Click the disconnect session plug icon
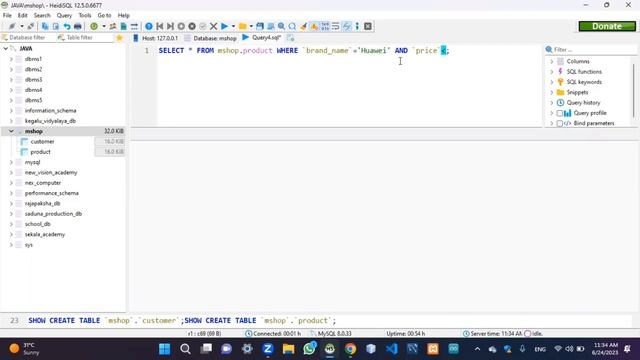 [x=31, y=27]
